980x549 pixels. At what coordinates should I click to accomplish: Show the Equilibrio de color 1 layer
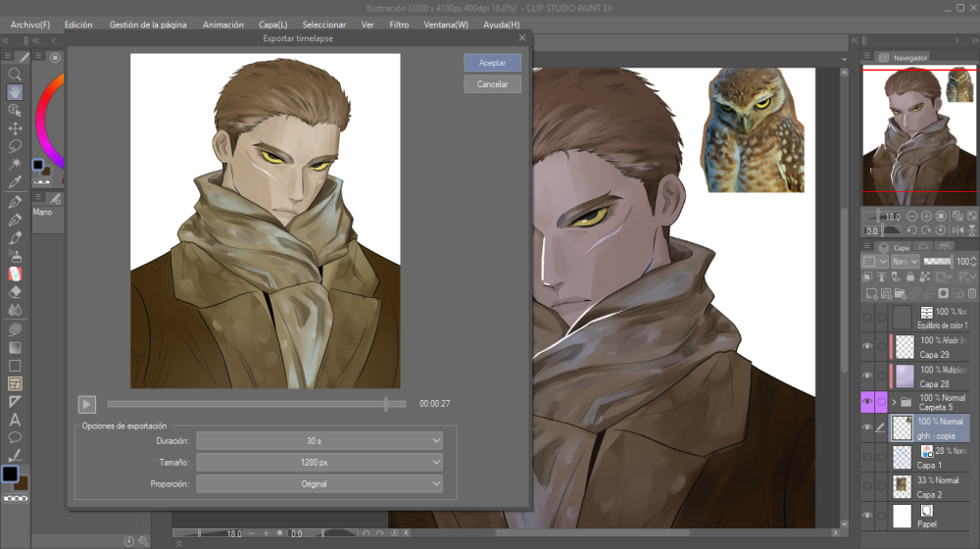coord(867,318)
